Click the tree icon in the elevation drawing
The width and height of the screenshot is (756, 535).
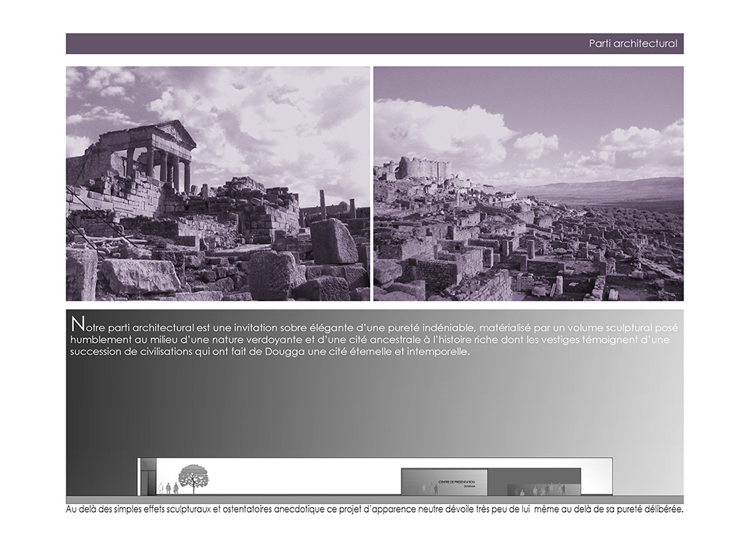tap(193, 477)
